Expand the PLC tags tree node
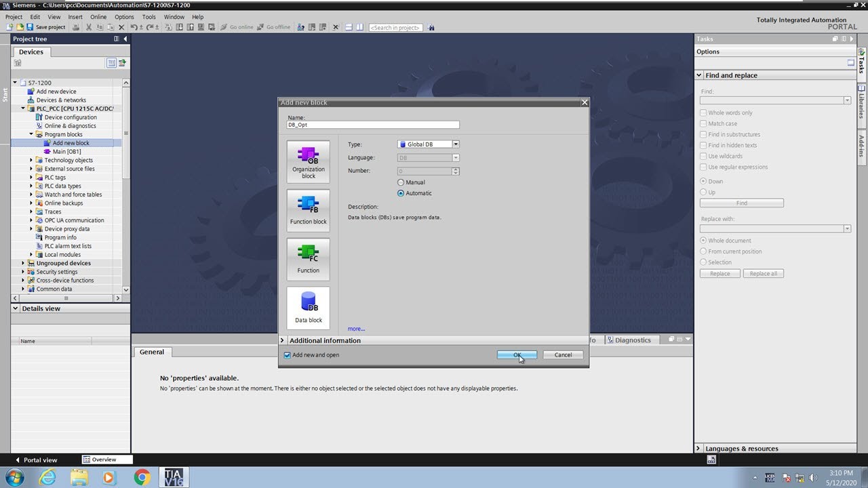 coord(31,178)
